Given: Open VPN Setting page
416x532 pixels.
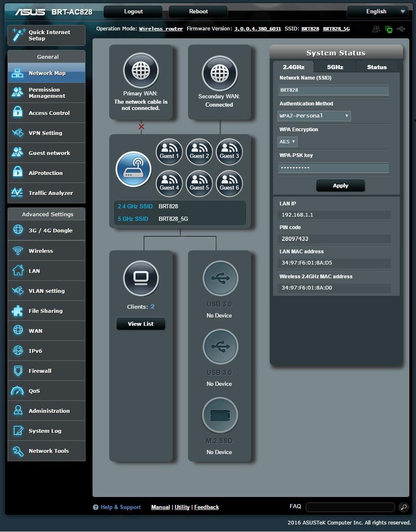Looking at the screenshot, I should (46, 133).
